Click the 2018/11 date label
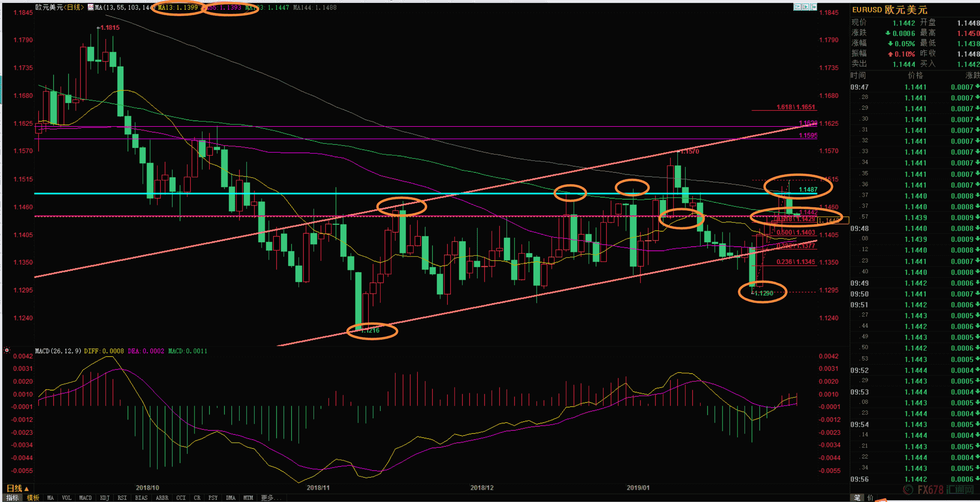 tap(318, 488)
